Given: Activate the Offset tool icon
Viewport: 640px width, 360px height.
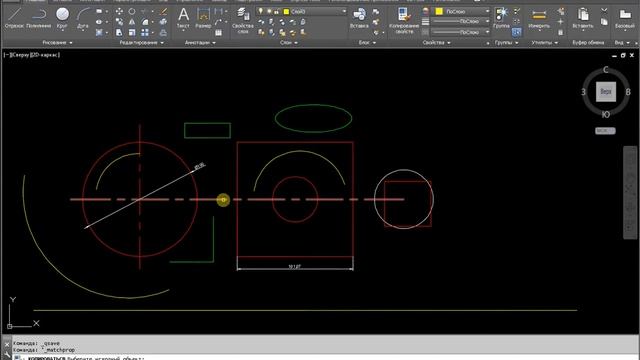Looking at the screenshot, I should [x=163, y=33].
